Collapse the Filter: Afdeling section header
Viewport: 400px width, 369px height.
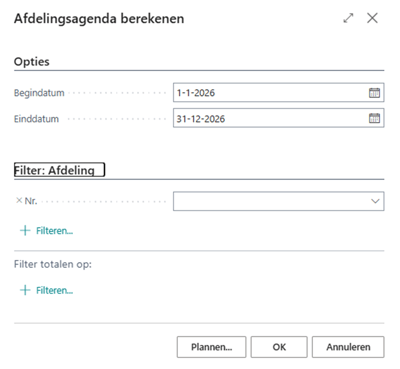(x=59, y=170)
